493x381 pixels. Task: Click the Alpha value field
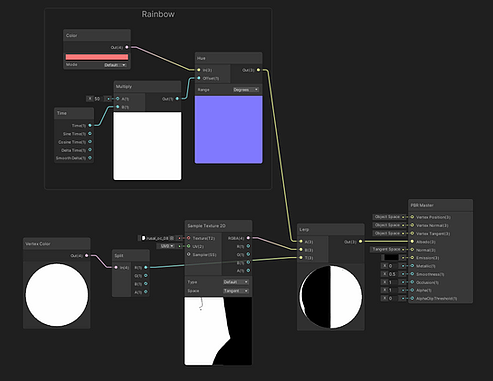393,290
